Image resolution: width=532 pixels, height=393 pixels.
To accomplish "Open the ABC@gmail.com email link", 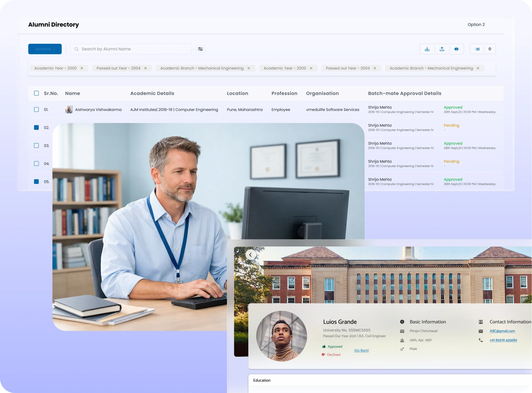I will click(502, 331).
